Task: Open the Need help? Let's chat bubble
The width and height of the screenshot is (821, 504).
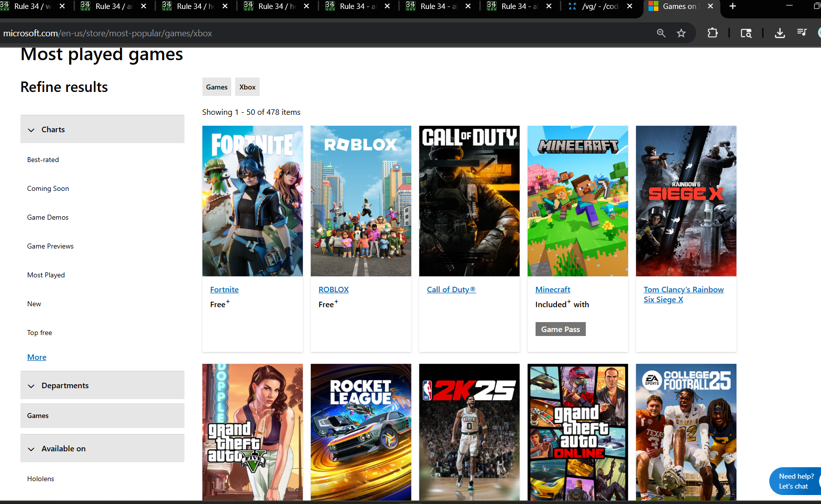Action: coord(796,481)
